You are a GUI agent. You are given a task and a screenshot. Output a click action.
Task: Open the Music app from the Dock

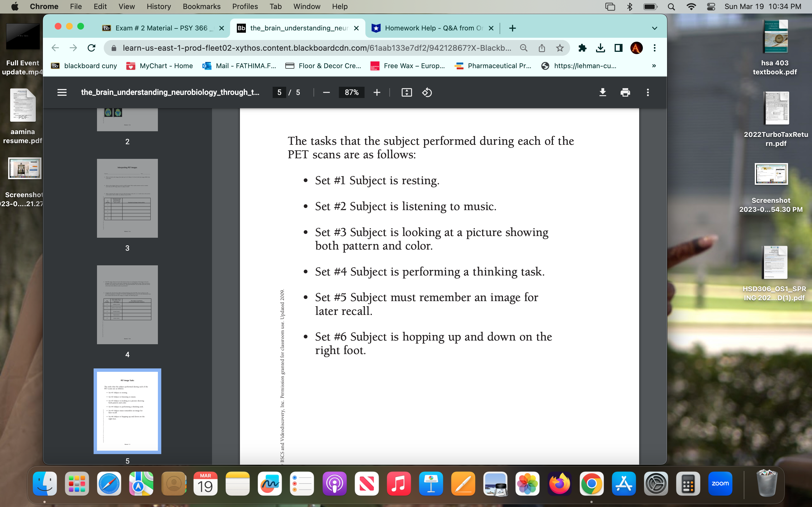tap(399, 484)
